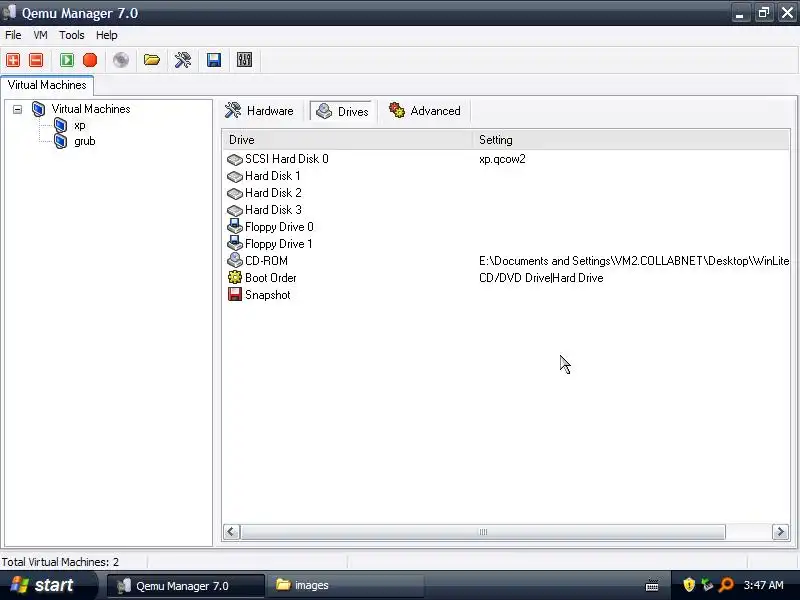Select the Hard Disk 1 row text
This screenshot has height=600, width=800.
tap(272, 176)
